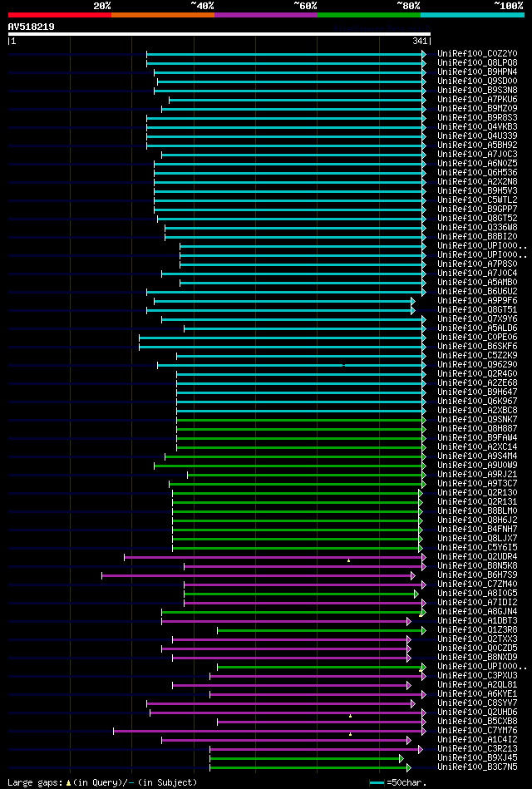Click the cyan ~100% identity legend bar
The image size is (532, 789).
click(473, 15)
